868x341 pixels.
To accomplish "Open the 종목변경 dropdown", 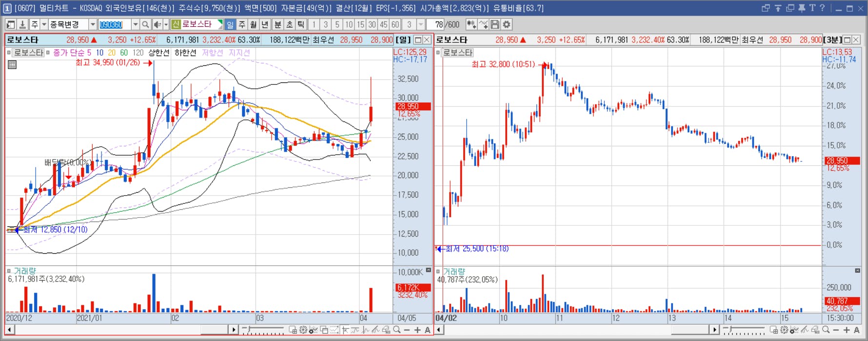I will (93, 24).
